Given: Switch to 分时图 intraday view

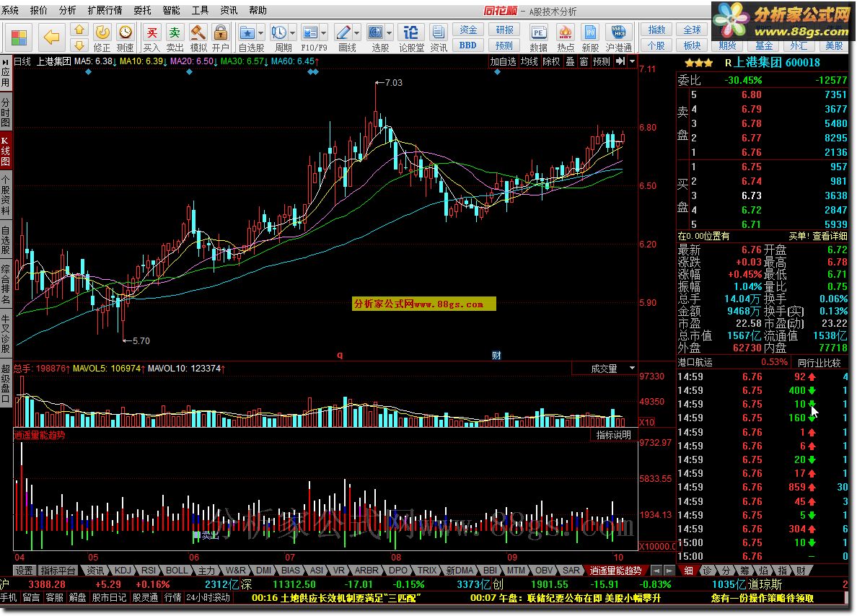Looking at the screenshot, I should tap(6, 112).
